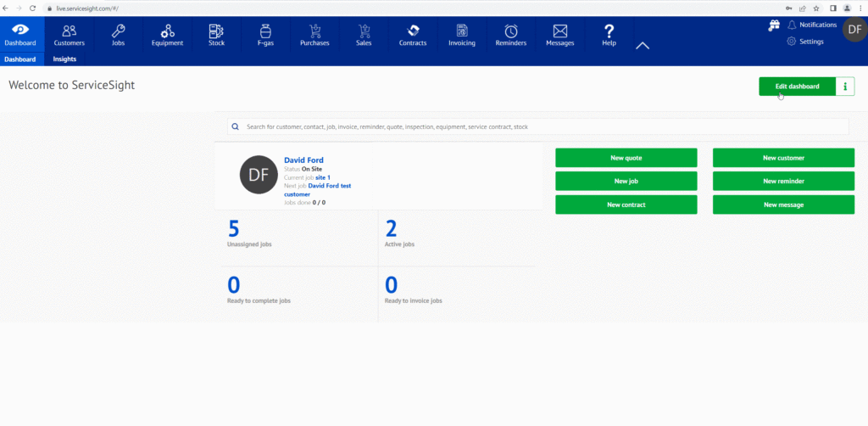This screenshot has height=426, width=868.
Task: Open the Stock section icon
Action: click(216, 31)
